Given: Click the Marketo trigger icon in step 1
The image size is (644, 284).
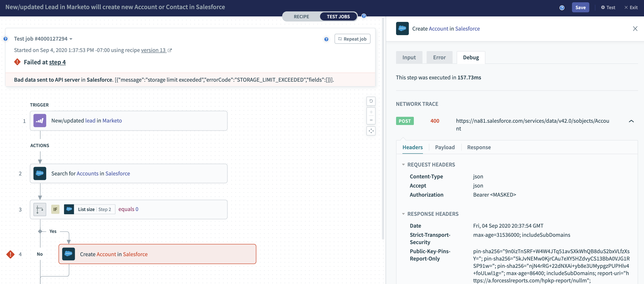Looking at the screenshot, I should click(40, 121).
